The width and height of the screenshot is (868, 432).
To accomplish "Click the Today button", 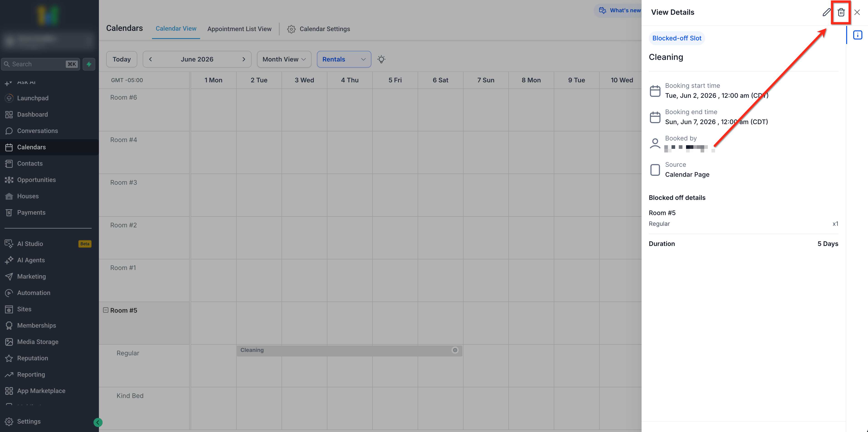I will (x=121, y=59).
